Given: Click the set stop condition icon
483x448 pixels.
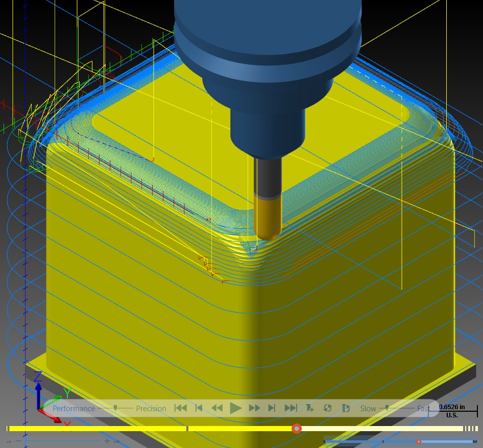Looking at the screenshot, I should 309,408.
